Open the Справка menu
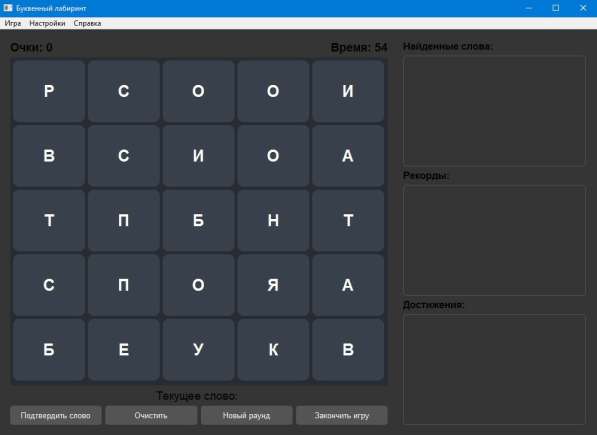The image size is (597, 435). pyautogui.click(x=87, y=23)
